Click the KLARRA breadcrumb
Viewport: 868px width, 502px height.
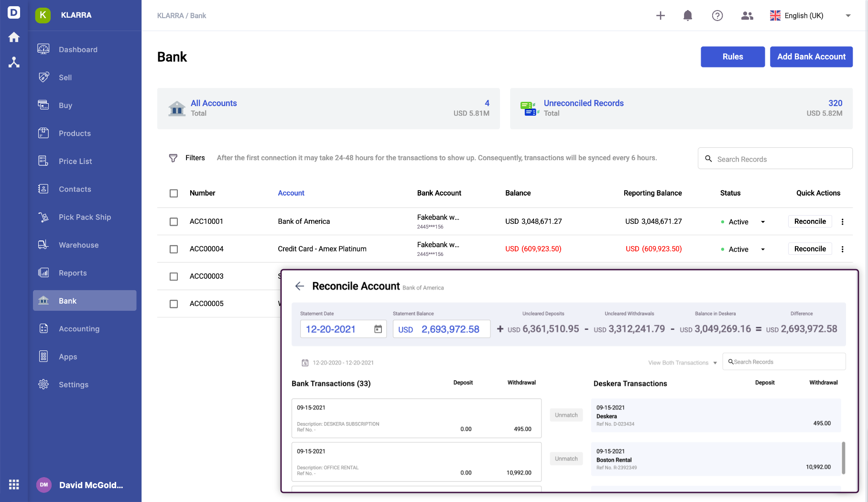(171, 16)
